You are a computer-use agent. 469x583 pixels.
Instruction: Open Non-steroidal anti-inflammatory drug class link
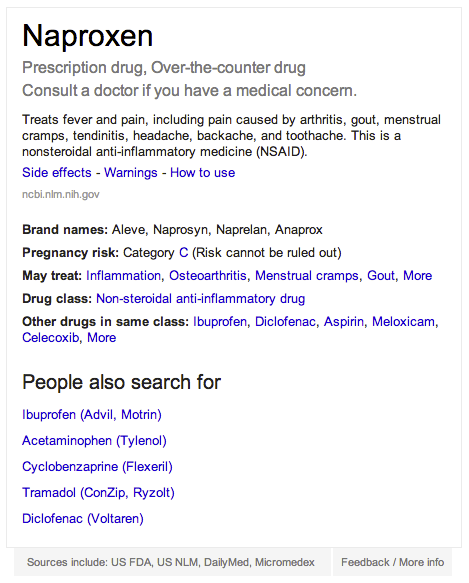point(200,299)
